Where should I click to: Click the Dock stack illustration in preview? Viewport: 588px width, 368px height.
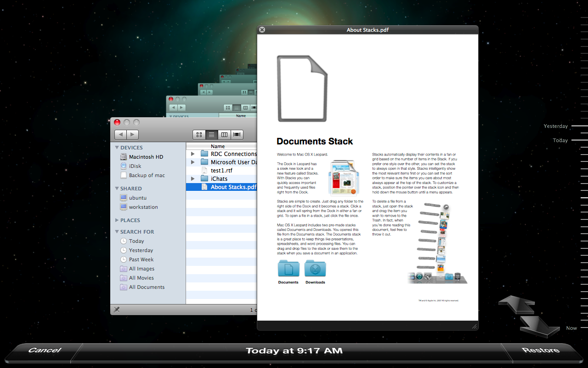pyautogui.click(x=438, y=243)
